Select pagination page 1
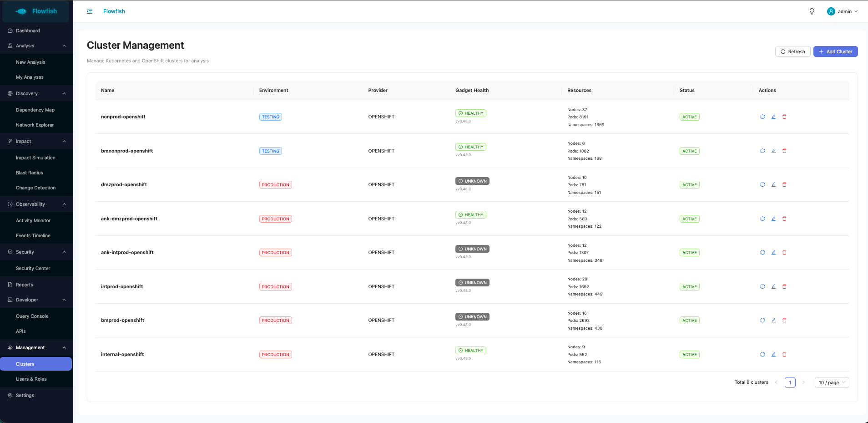This screenshot has height=423, width=868. pyautogui.click(x=790, y=382)
